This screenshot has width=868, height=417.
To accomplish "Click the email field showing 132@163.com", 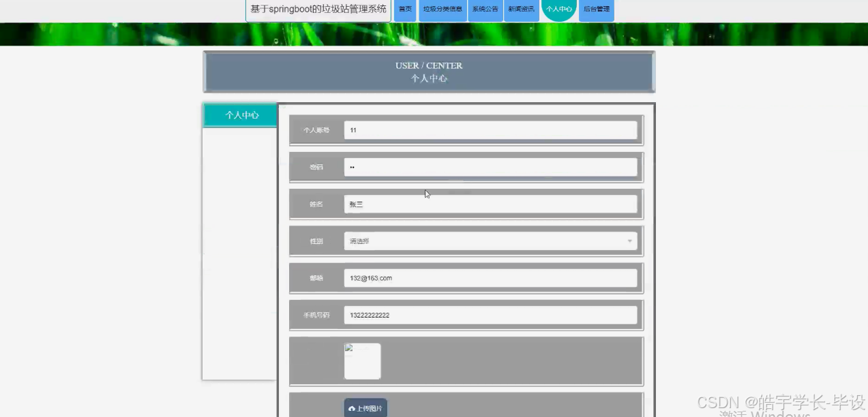I will pyautogui.click(x=490, y=277).
